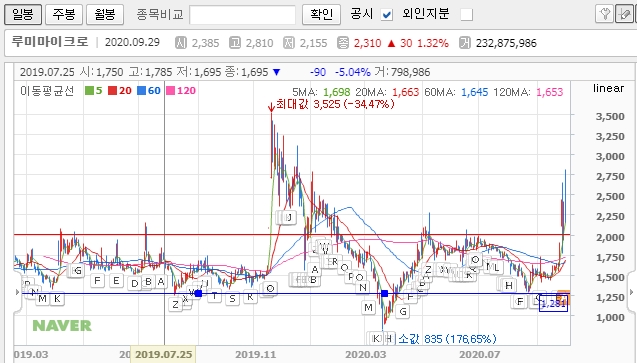The height and width of the screenshot is (363, 637).
Task: Open the K marker beside the 최소값 label
Action: tap(376, 338)
